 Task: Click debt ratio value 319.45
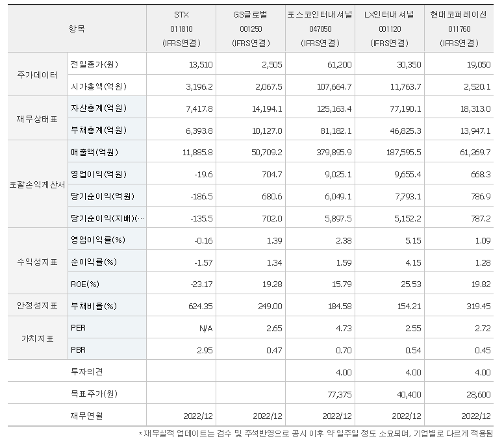pyautogui.click(x=479, y=307)
